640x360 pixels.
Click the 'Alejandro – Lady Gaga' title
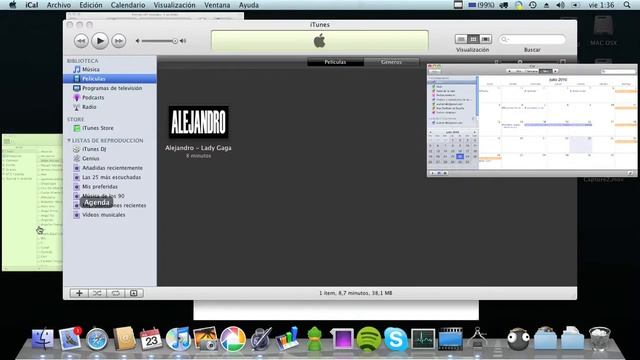(198, 148)
